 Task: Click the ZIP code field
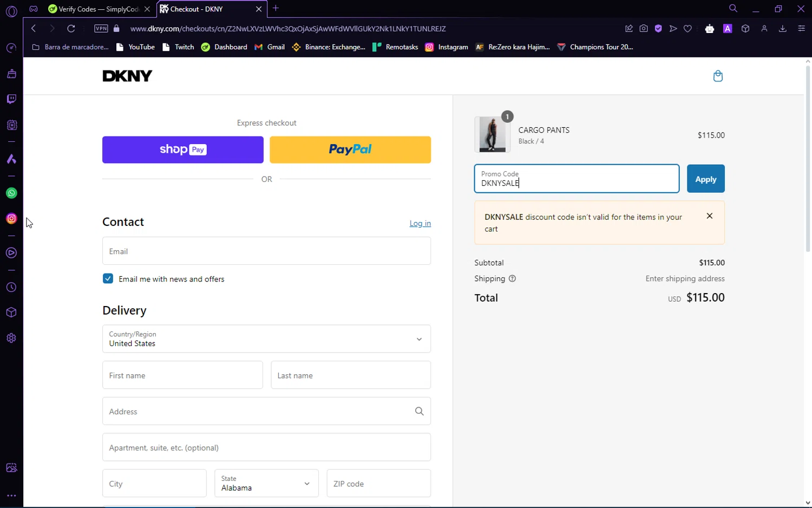pyautogui.click(x=379, y=483)
